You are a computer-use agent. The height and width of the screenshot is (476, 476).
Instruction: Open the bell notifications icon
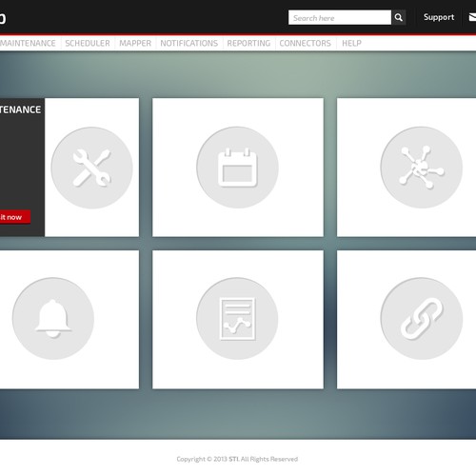[x=53, y=318]
